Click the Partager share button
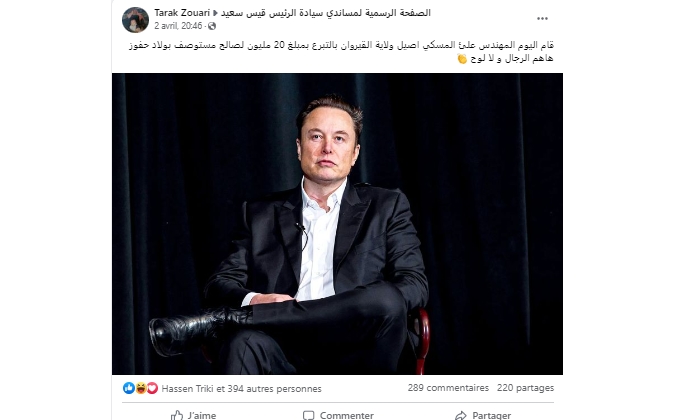The width and height of the screenshot is (675, 420). 483,415
